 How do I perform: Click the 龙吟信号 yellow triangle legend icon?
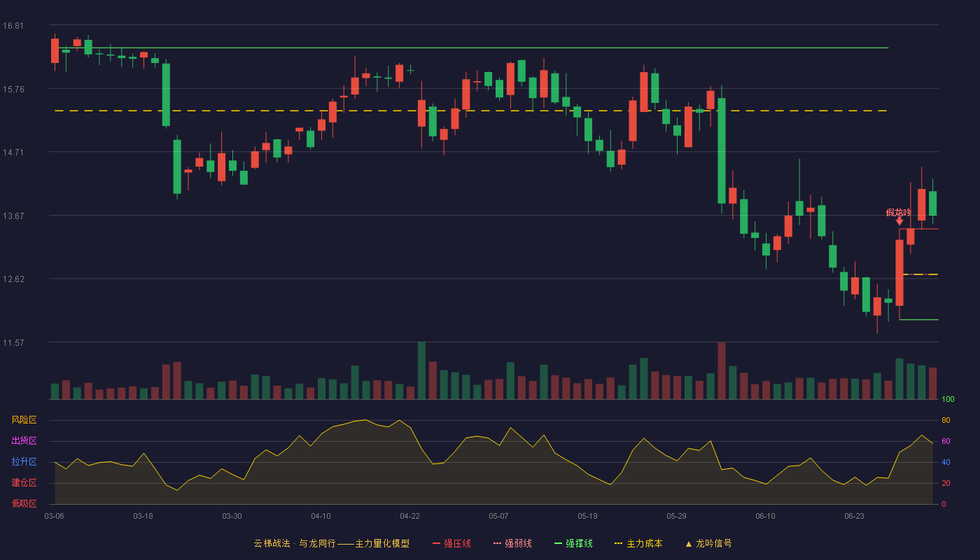688,544
